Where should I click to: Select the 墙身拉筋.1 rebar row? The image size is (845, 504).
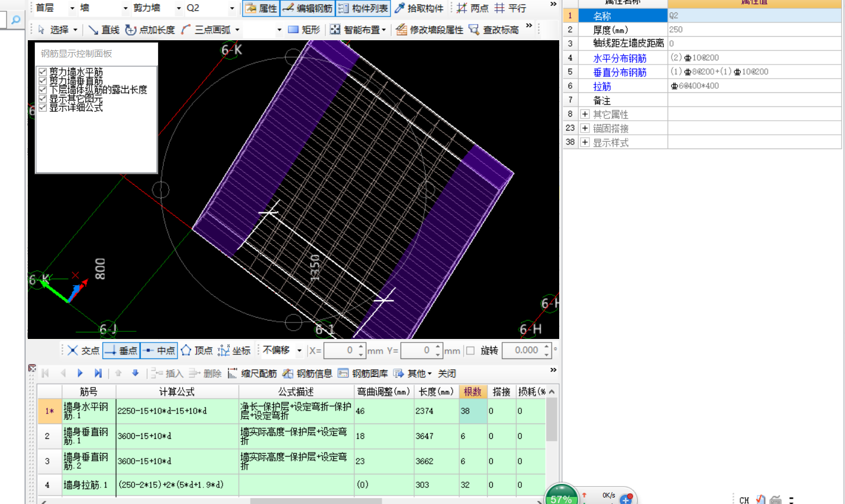(291, 485)
